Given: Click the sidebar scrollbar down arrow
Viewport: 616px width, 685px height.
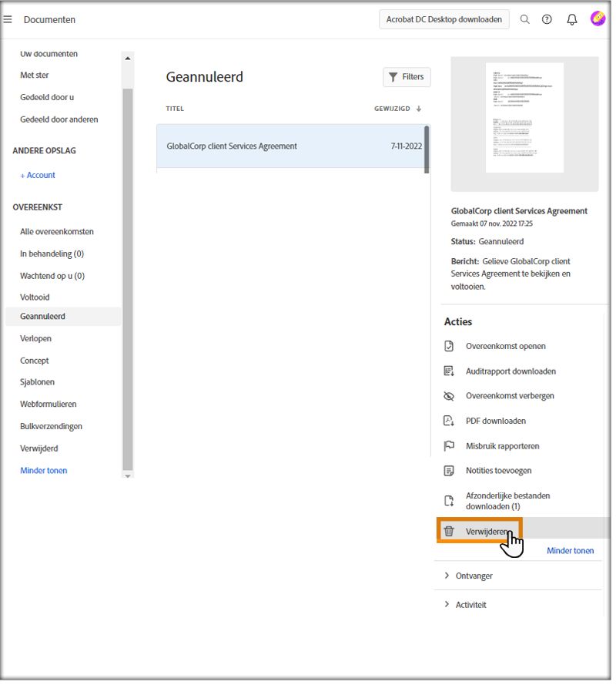Looking at the screenshot, I should 128,476.
